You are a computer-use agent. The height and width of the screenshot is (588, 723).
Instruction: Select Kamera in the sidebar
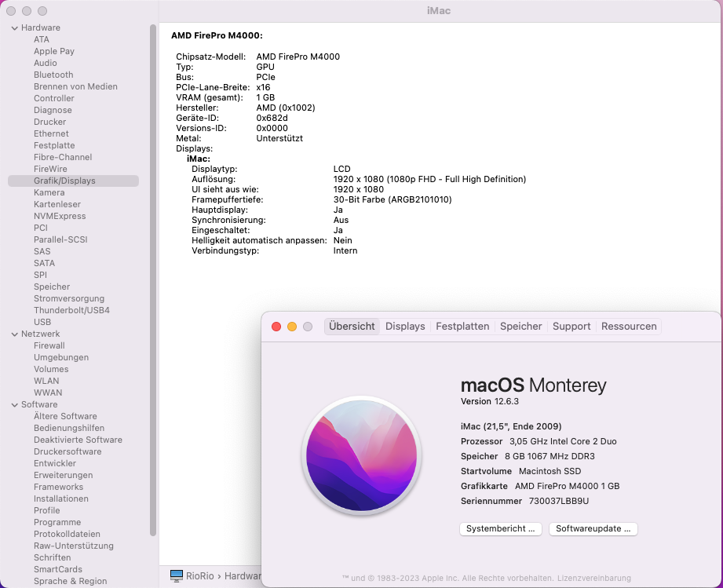pos(49,192)
